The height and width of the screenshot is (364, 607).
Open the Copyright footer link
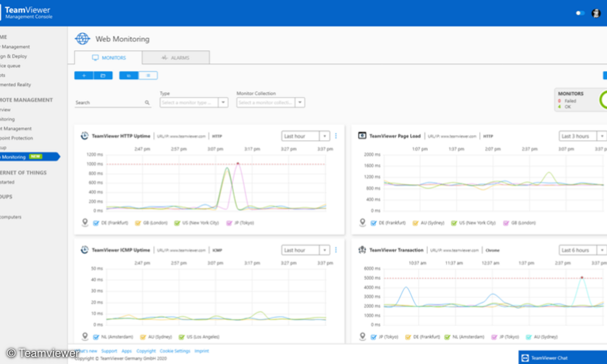(146, 351)
